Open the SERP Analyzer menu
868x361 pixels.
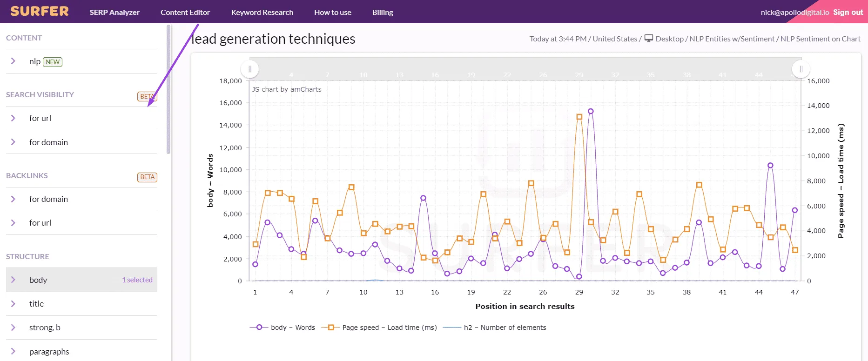click(x=114, y=12)
